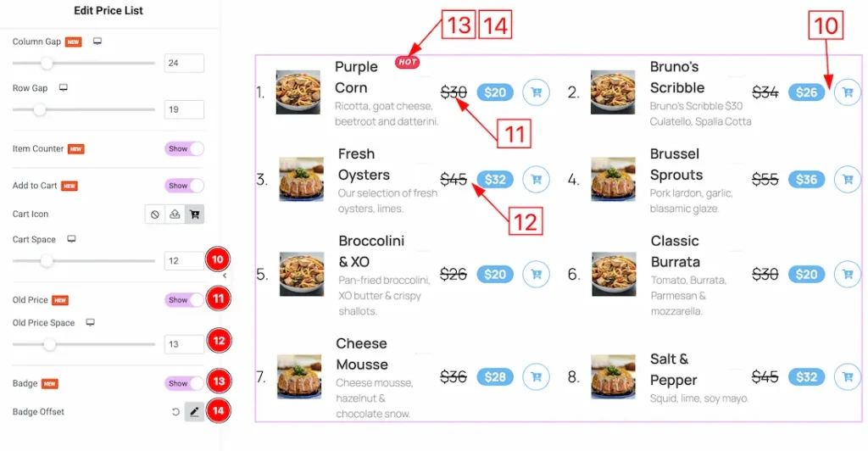This screenshot has height=451, width=868.
Task: Click the Old Price Space value field
Action: click(184, 344)
